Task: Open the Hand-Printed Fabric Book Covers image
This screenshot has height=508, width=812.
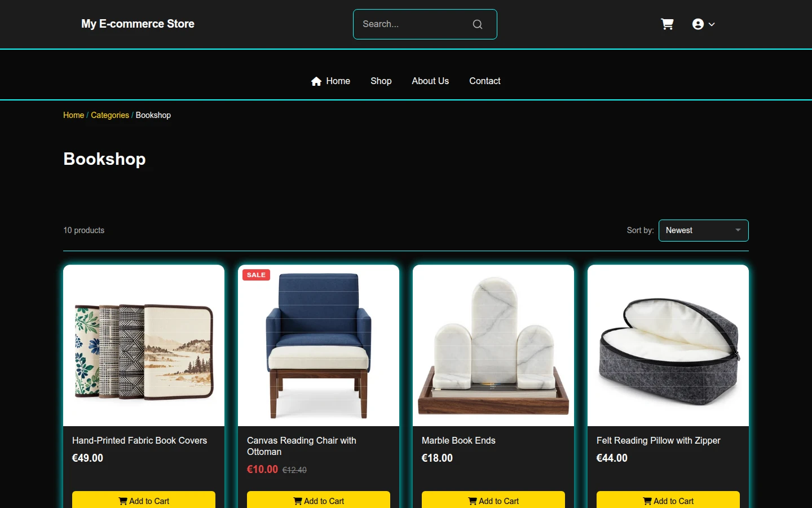Action: pos(144,345)
